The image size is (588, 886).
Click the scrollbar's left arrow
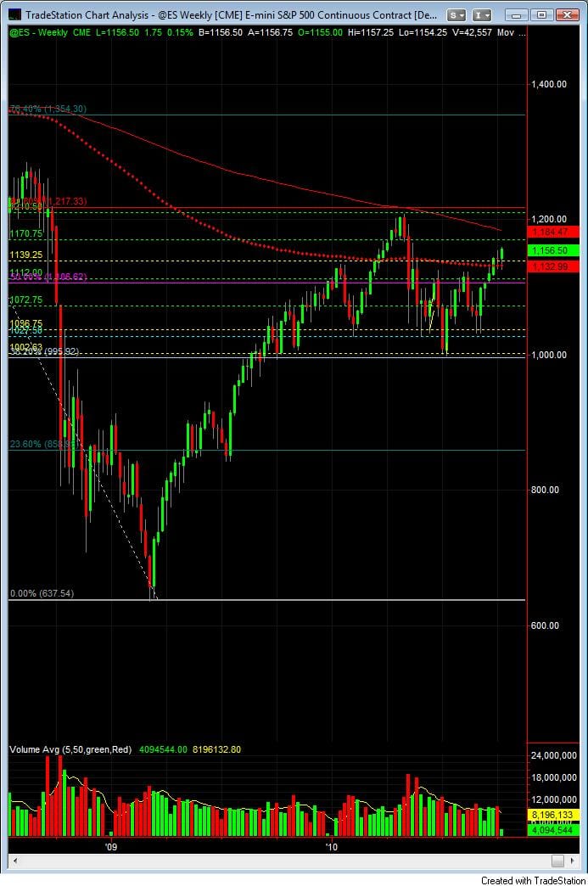click(x=15, y=861)
